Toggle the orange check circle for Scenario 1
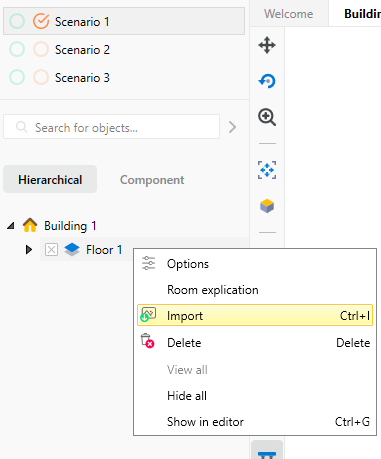Screen dimensions: 381x459 41,21
